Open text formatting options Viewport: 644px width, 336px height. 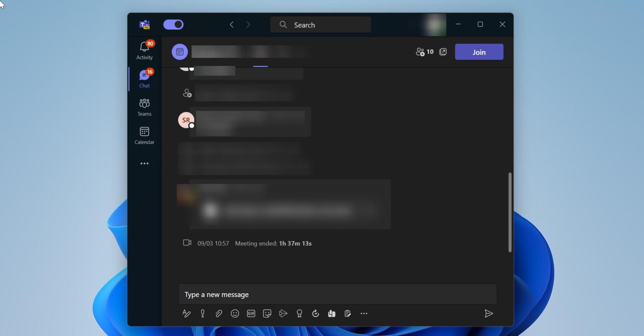coord(187,313)
